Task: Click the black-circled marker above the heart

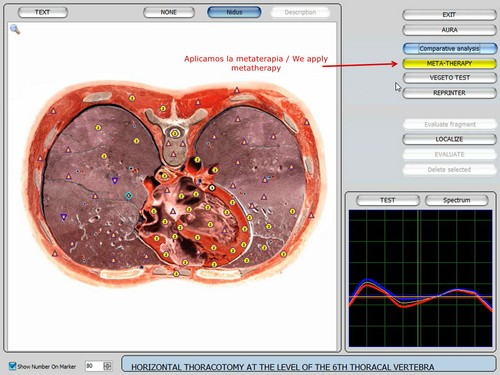Action: click(212, 188)
